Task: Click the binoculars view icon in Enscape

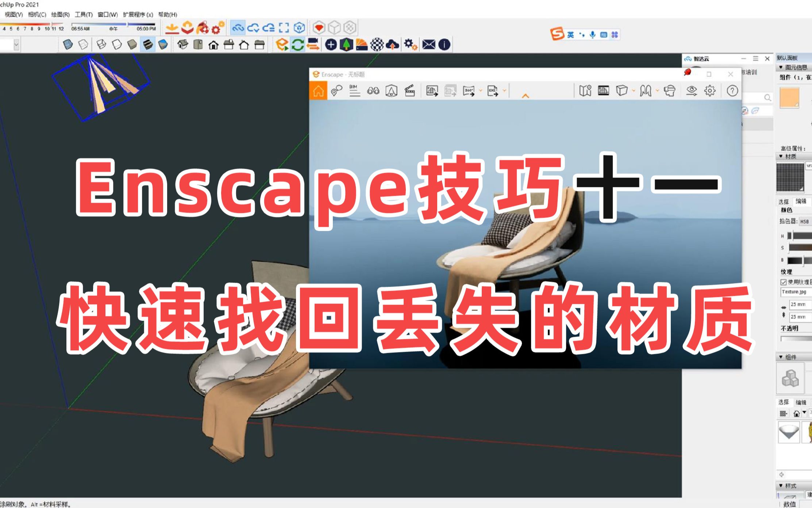Action: tap(373, 91)
